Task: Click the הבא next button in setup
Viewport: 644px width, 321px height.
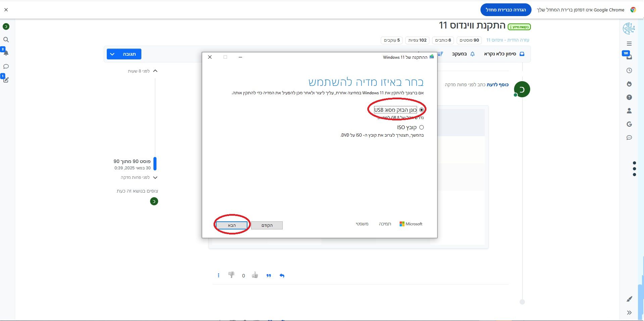Action: pos(232,225)
